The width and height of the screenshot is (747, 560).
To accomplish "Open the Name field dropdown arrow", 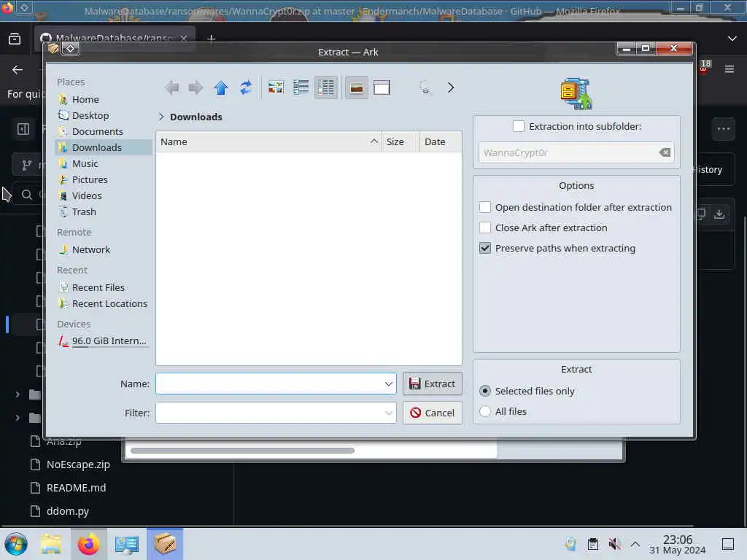I will coord(389,384).
